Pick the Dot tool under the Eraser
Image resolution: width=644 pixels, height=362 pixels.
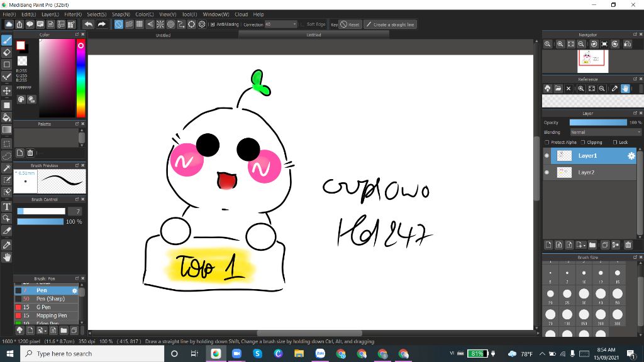coord(6,65)
